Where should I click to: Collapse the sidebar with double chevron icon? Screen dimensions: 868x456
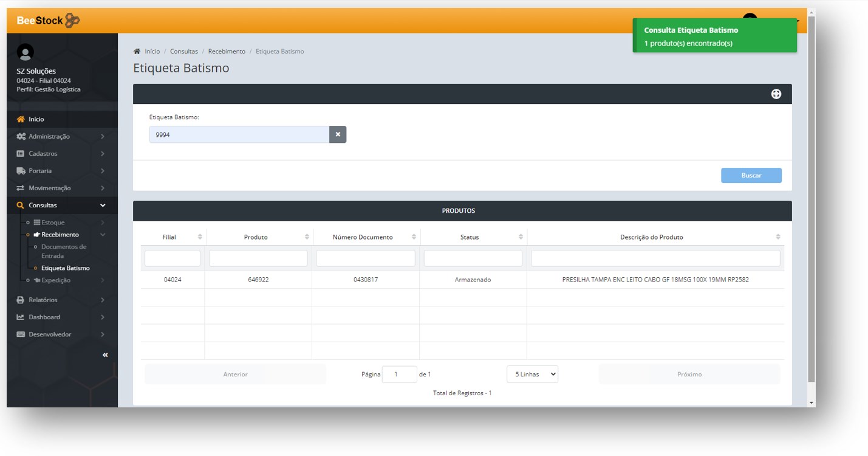[x=105, y=355]
